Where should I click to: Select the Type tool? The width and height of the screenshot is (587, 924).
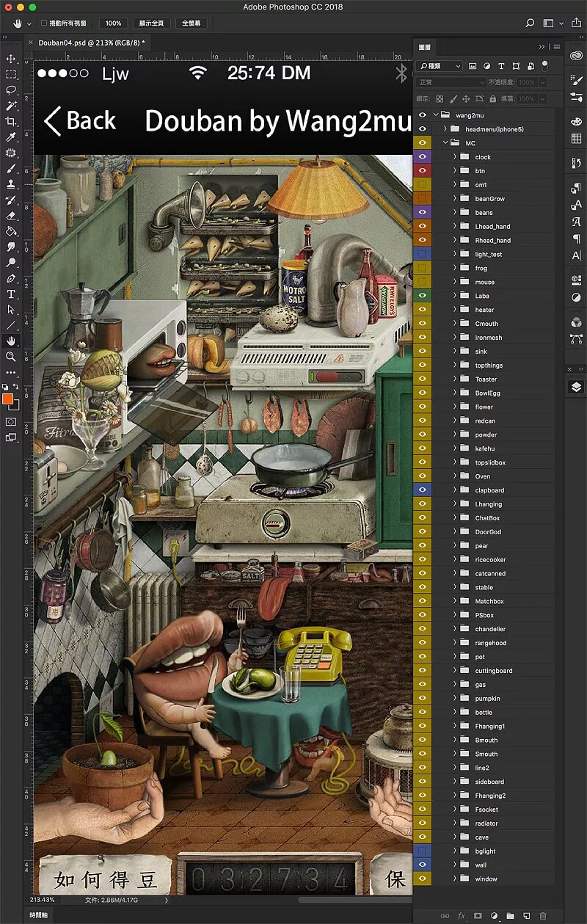[x=10, y=294]
